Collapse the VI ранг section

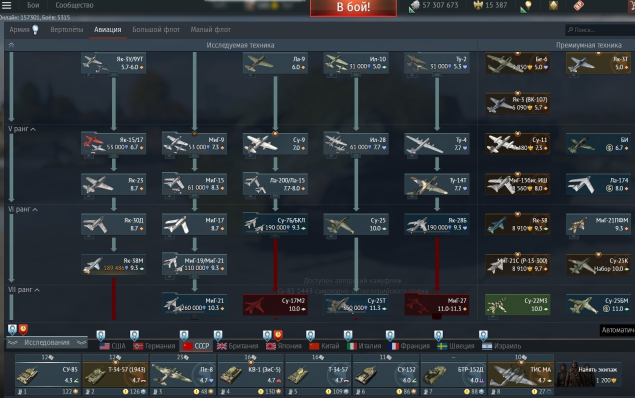35,210
